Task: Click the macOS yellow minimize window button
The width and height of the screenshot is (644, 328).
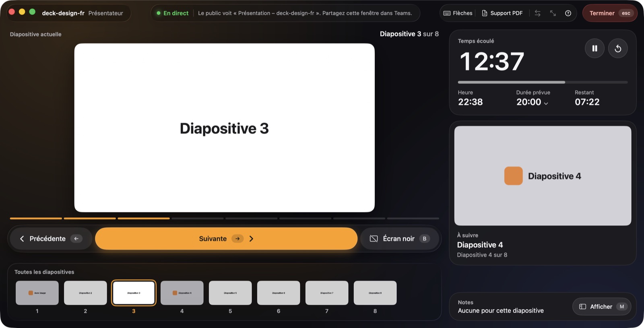Action: click(22, 12)
